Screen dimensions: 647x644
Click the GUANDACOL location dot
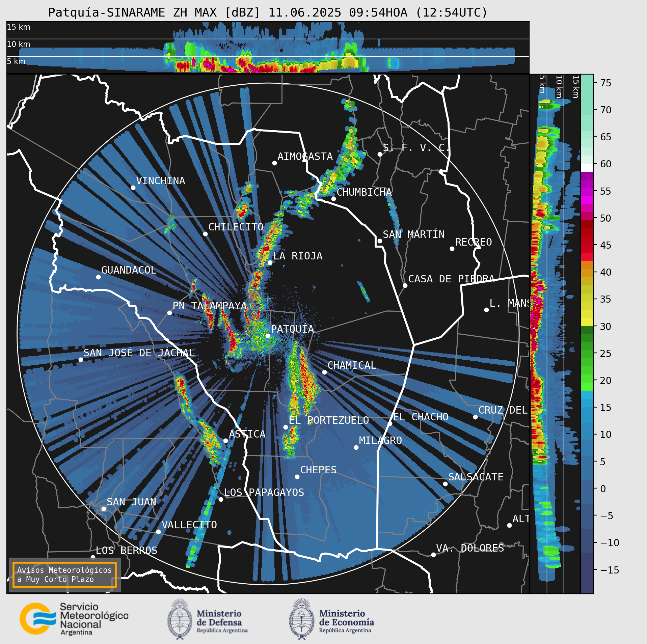98,277
